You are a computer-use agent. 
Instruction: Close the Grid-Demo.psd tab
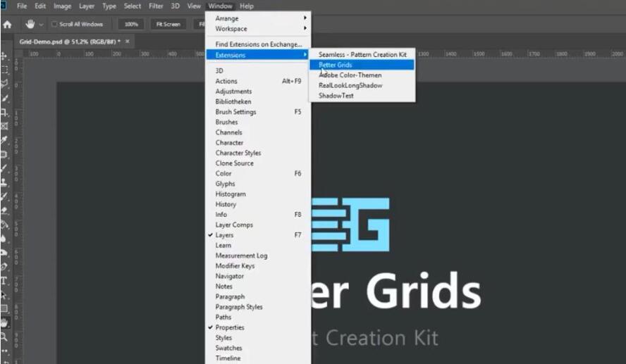128,41
